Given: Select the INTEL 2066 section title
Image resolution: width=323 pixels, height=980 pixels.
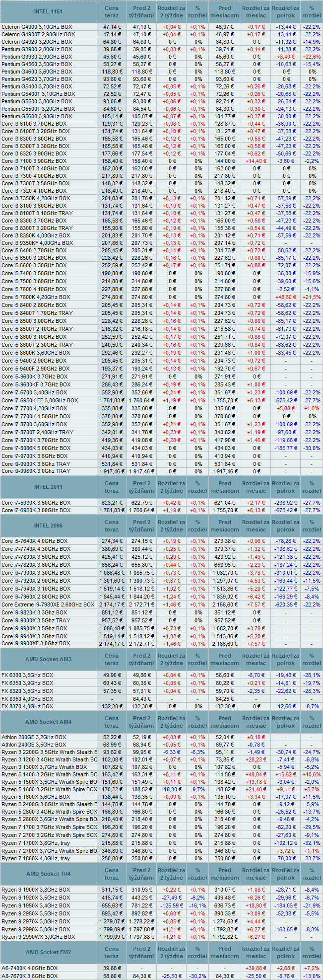Looking at the screenshot, I should (x=48, y=526).
